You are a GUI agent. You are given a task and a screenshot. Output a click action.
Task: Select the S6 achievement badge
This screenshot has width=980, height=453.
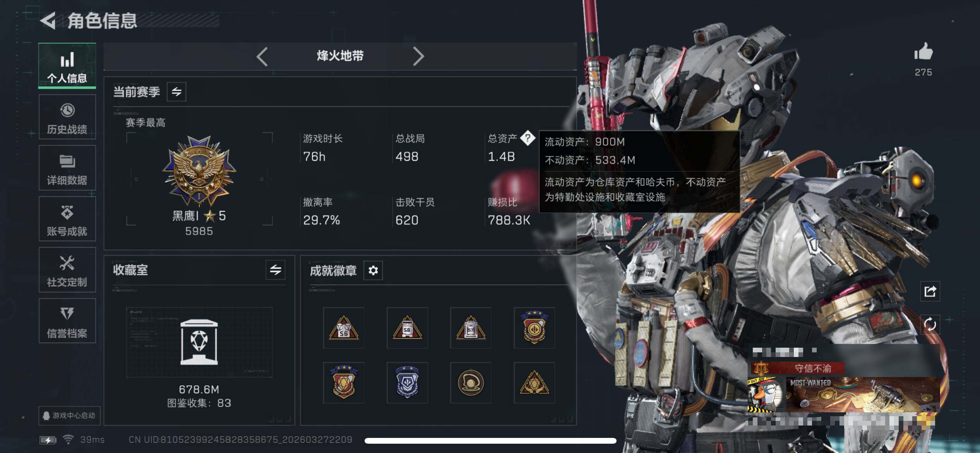[344, 328]
